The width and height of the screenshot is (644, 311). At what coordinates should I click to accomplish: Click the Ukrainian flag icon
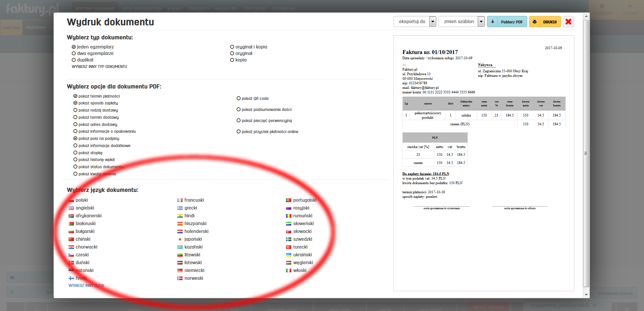[289, 255]
